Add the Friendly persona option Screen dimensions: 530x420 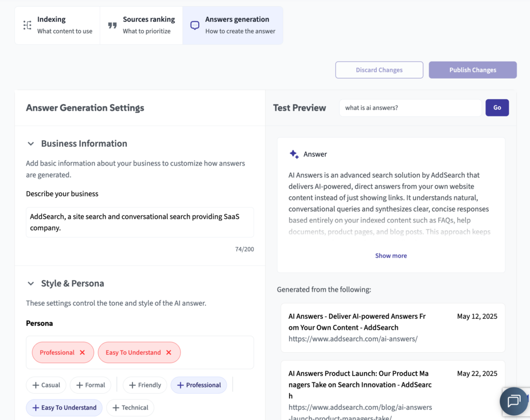point(145,385)
